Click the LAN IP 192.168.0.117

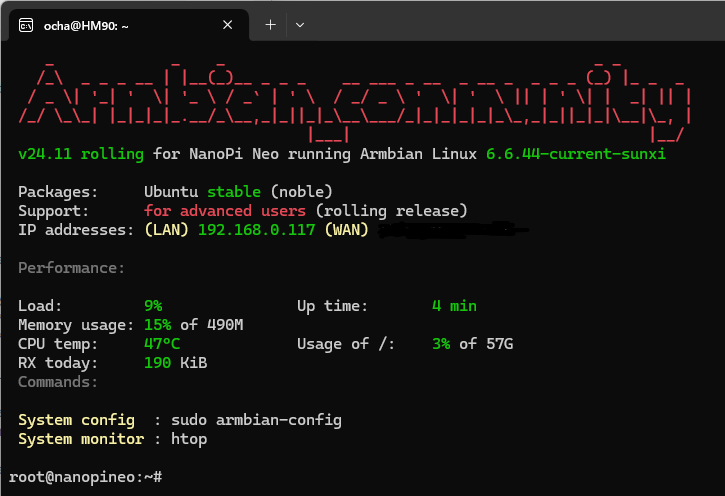tap(257, 230)
